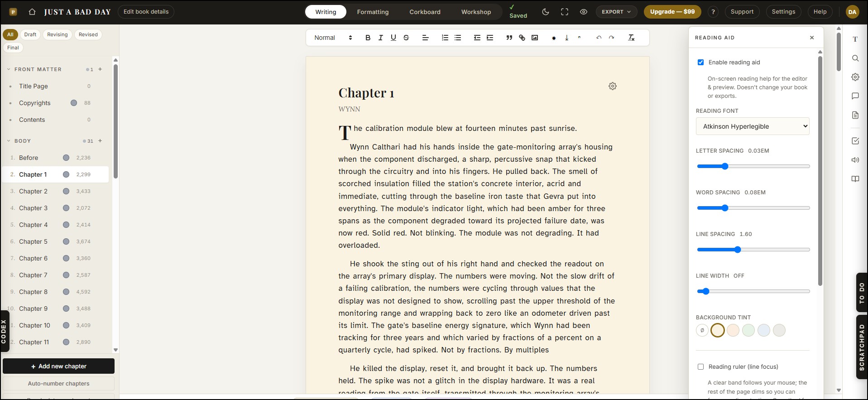
Task: Add item to Body section
Action: [100, 141]
